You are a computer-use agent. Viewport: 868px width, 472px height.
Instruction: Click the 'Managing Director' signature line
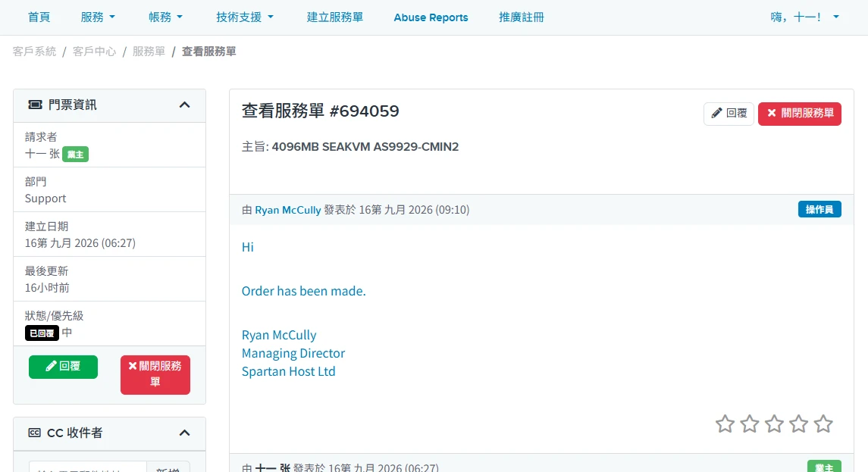[293, 353]
